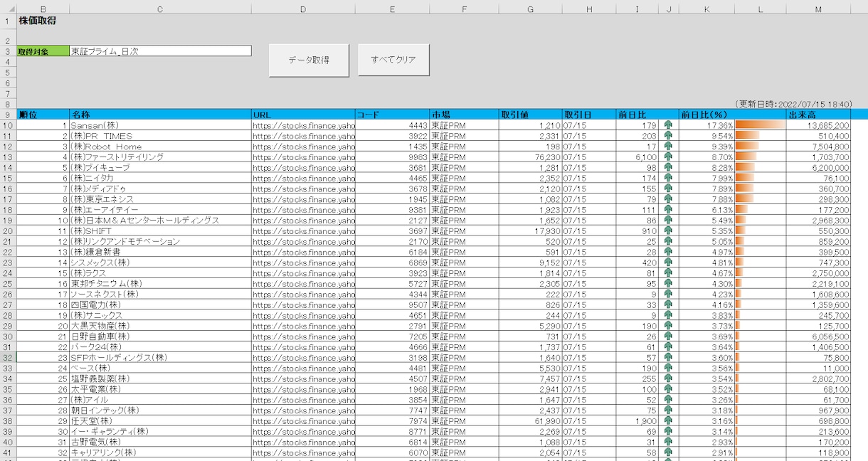Select the up-arrow icon for (株)ファーストリテイリング

click(x=668, y=157)
